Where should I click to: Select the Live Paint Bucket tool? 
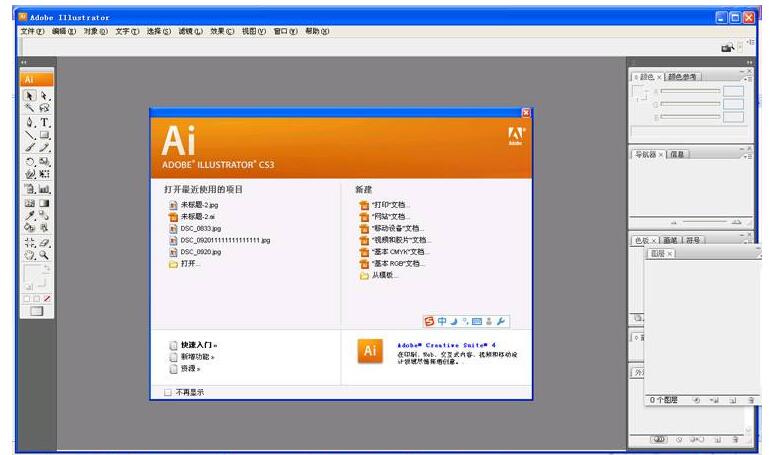point(30,228)
